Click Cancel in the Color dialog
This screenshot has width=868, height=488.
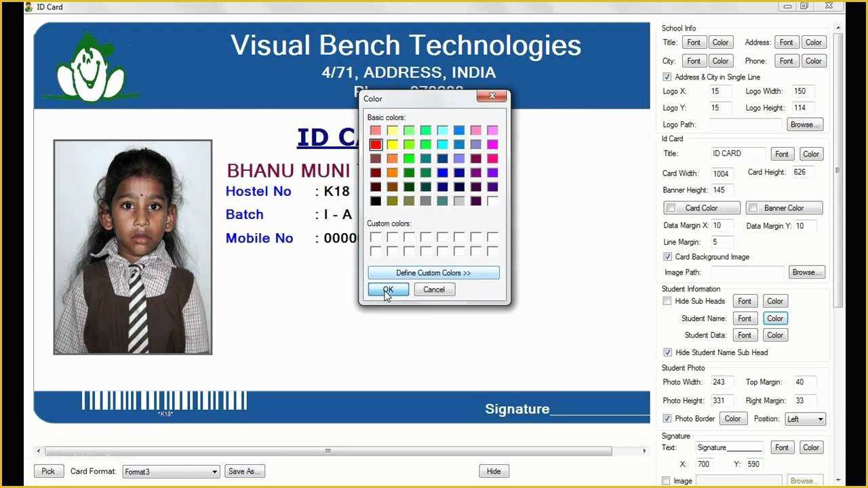click(434, 289)
